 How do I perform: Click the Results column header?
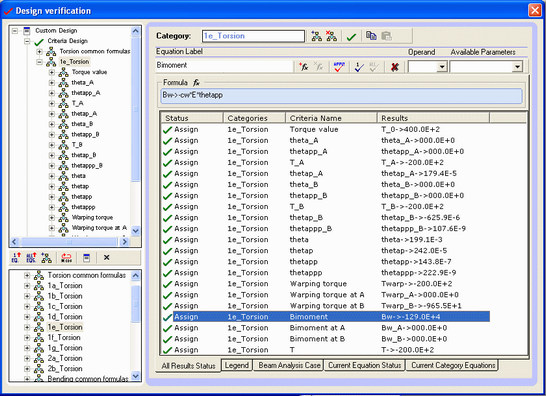[x=434, y=118]
